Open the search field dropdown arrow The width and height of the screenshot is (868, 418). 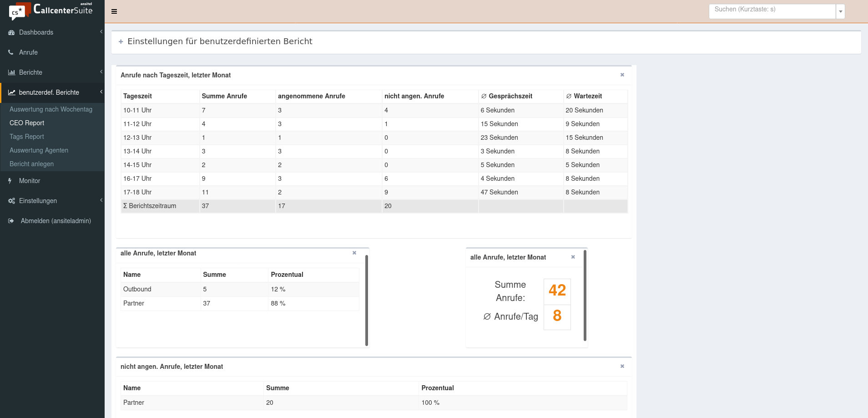pos(840,11)
